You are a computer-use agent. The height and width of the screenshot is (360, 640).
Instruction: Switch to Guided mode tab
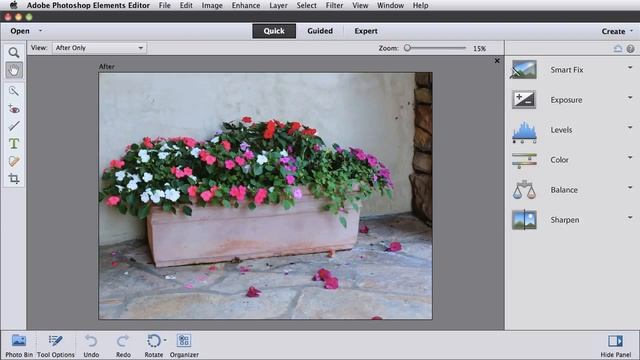(x=320, y=31)
